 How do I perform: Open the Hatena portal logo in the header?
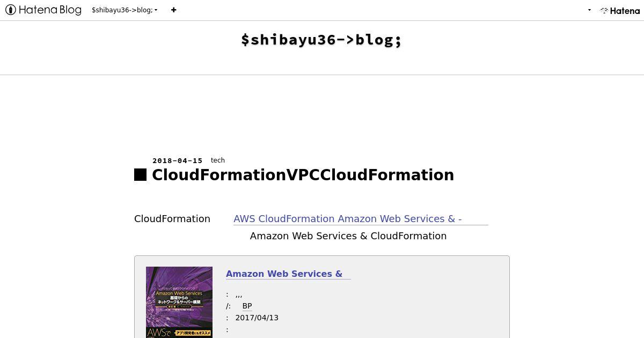click(x=619, y=10)
